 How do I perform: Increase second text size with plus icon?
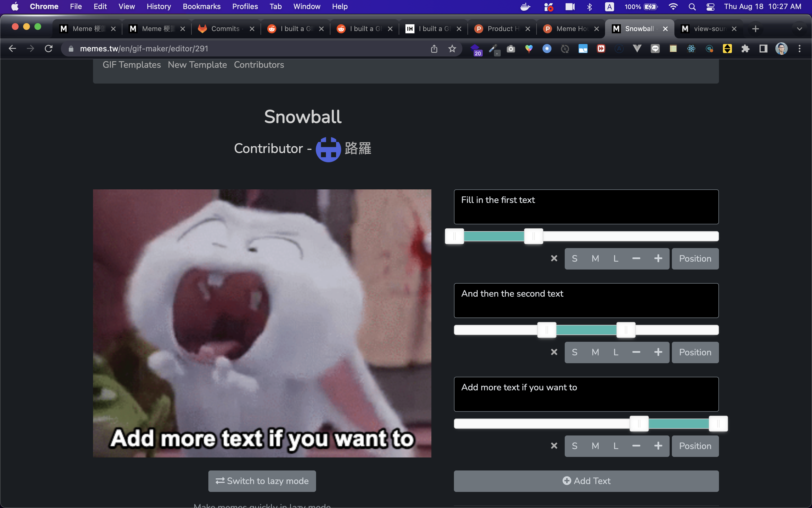click(658, 352)
